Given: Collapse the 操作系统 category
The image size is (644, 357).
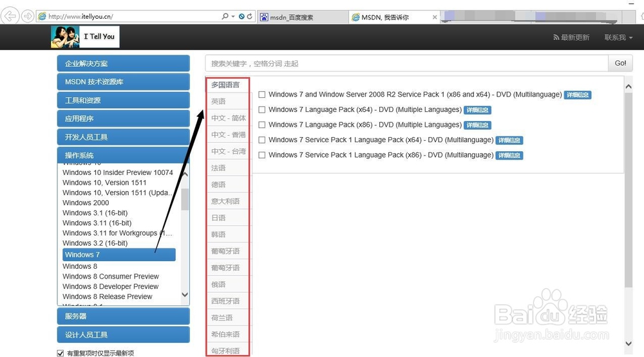Looking at the screenshot, I should [123, 155].
